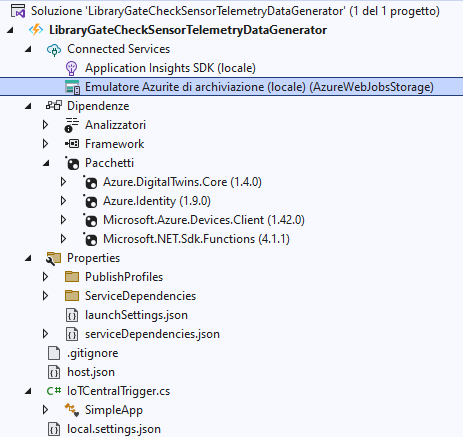Click the Pacchetti packages icon

click(72, 163)
